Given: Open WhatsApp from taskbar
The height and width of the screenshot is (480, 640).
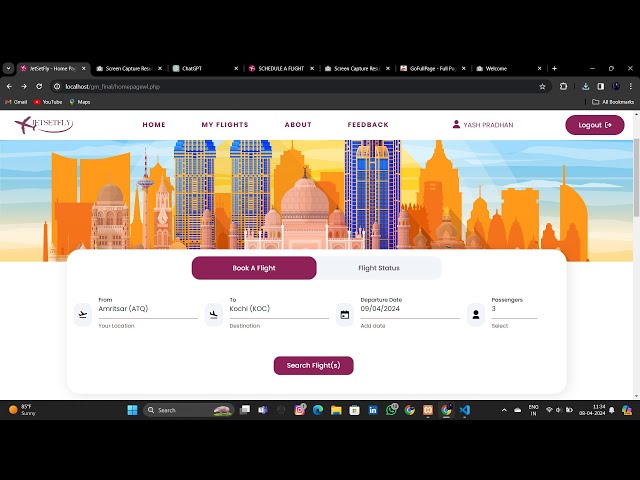Looking at the screenshot, I should coord(391,410).
